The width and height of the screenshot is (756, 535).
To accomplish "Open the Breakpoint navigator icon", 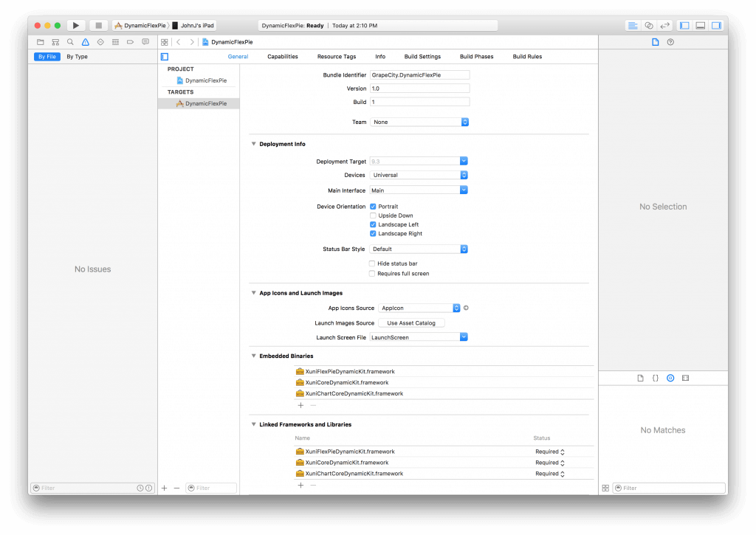I will pos(130,42).
